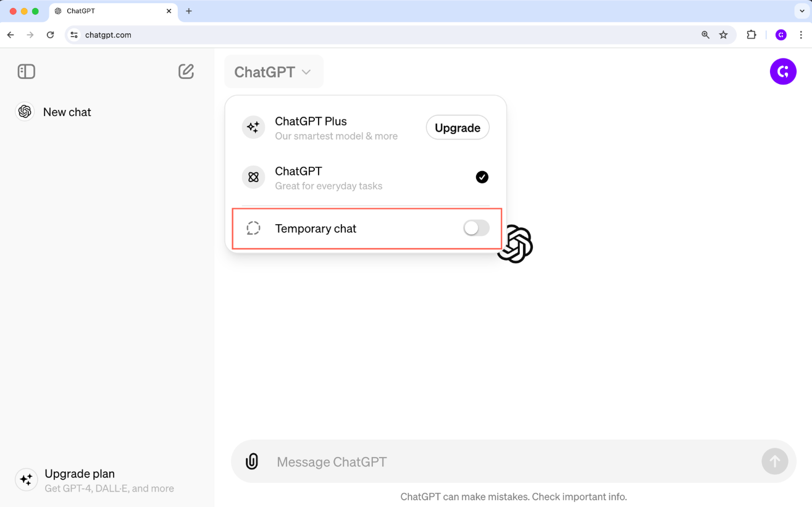Viewport: 812px width, 507px height.
Task: Click the dashed circle Temporary chat icon
Action: point(253,228)
